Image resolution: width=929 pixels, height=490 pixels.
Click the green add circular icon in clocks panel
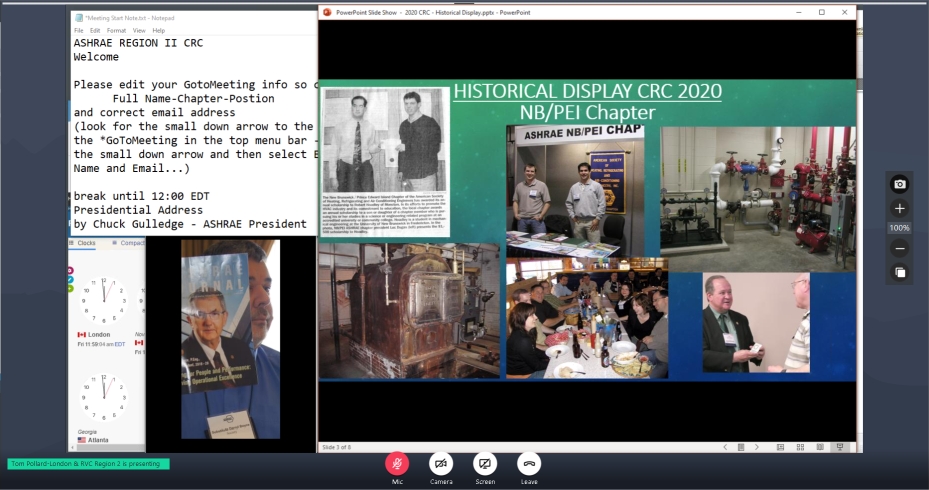71,289
